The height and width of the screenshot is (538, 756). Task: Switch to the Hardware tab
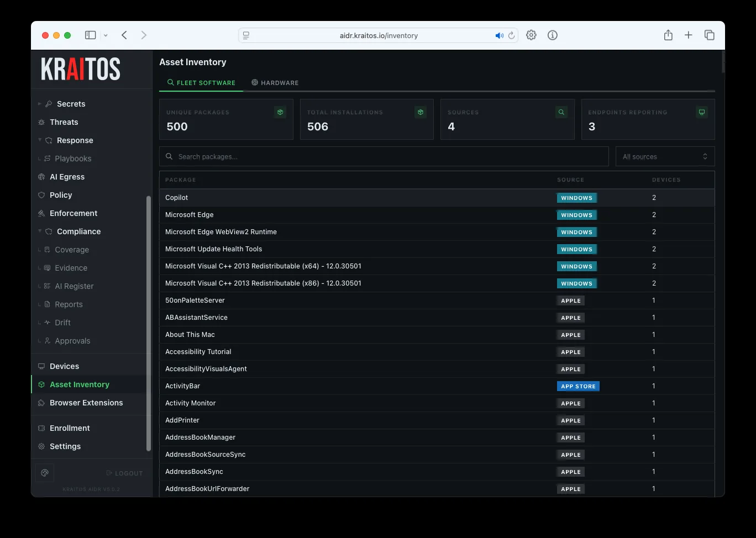click(275, 83)
